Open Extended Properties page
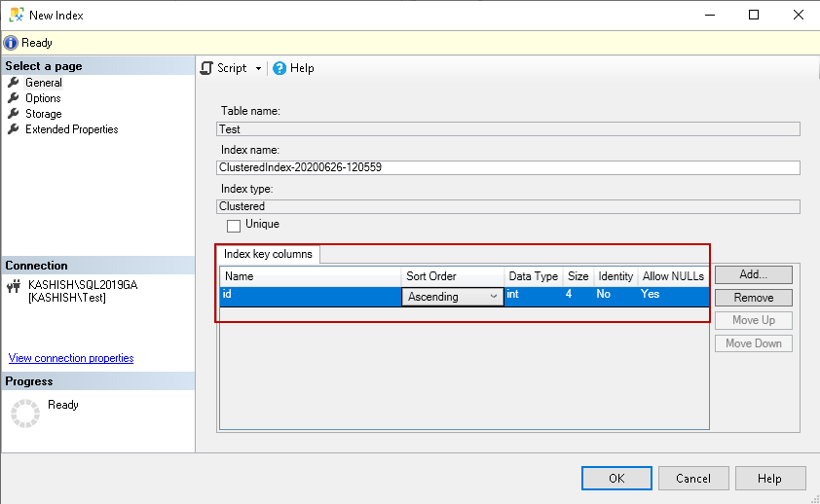 (x=71, y=129)
